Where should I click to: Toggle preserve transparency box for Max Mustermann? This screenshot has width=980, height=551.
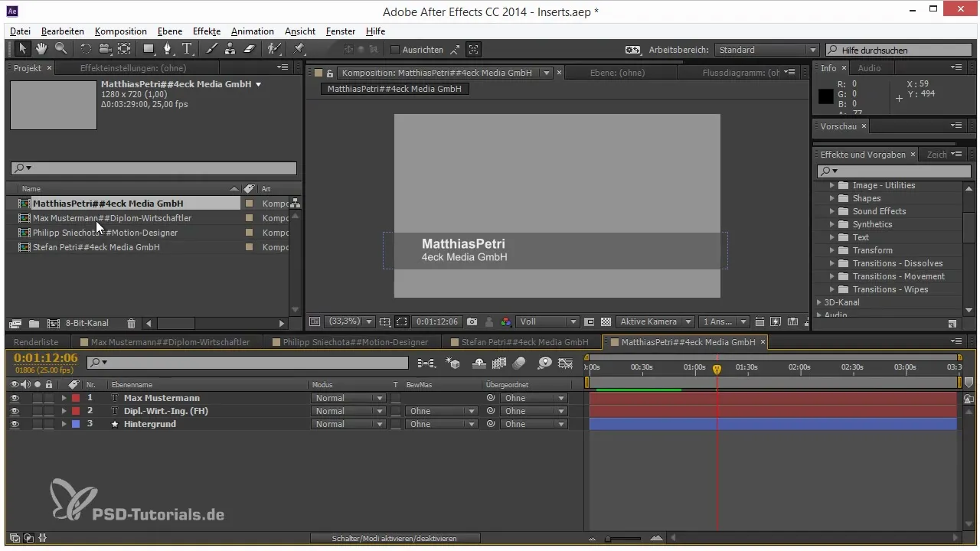[x=396, y=398]
